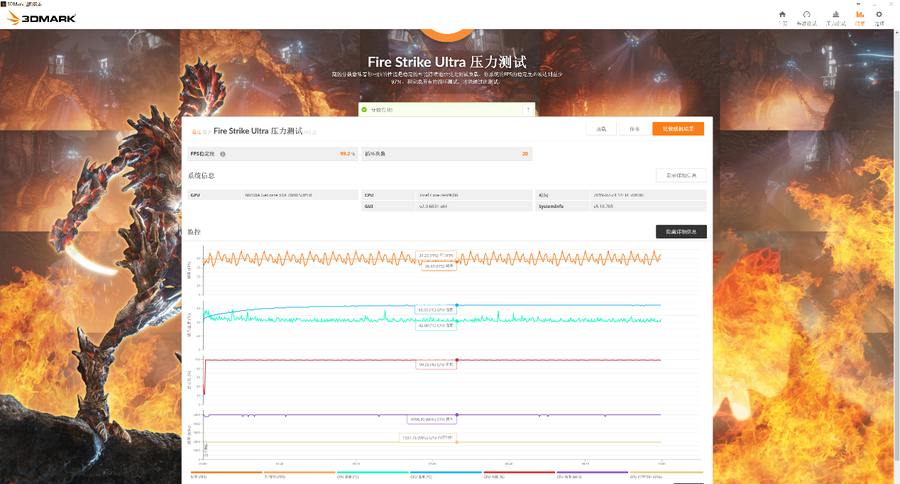Open the Benchmarks gauge icon
Image resolution: width=900 pixels, height=484 pixels.
point(806,17)
